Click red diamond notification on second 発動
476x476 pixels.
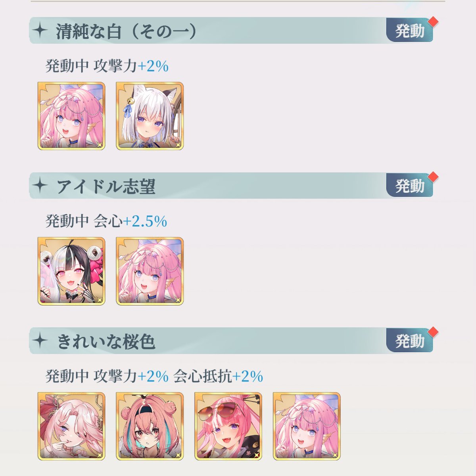pos(433,177)
